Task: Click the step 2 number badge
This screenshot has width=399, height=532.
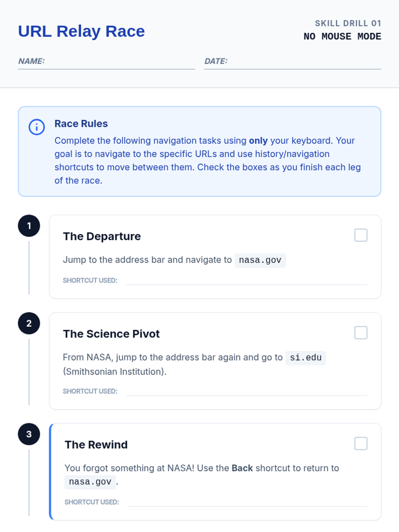Action: pos(29,323)
